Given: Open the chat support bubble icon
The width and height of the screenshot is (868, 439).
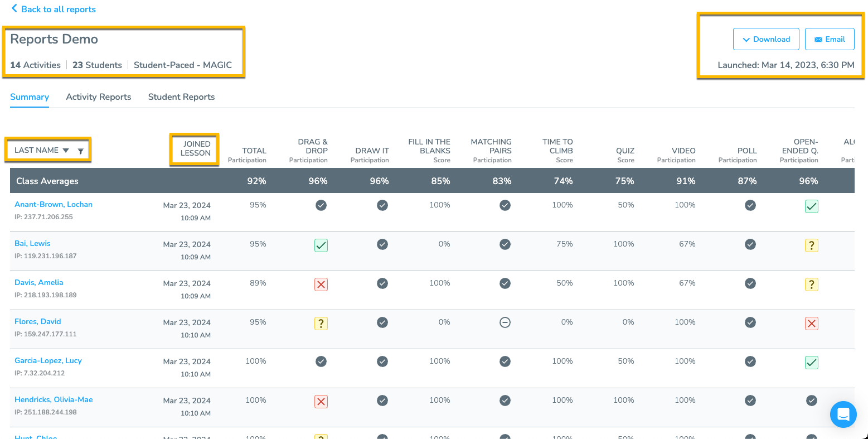Looking at the screenshot, I should coord(843,414).
